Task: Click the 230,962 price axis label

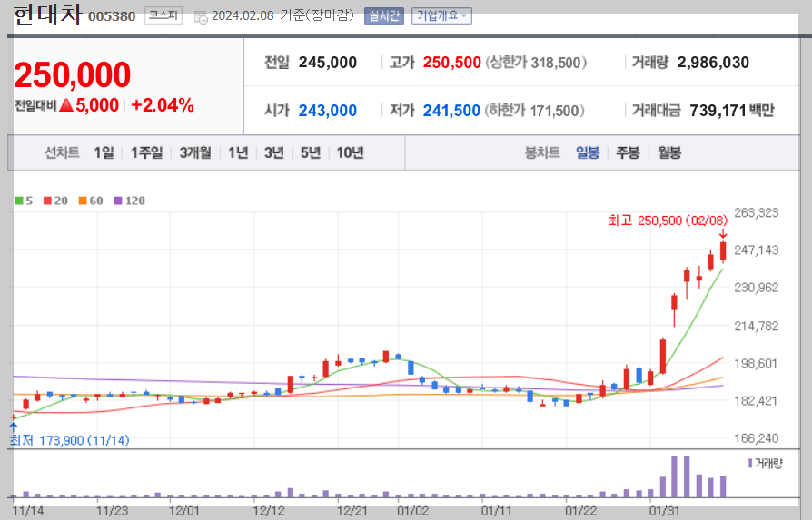Action: tap(756, 288)
